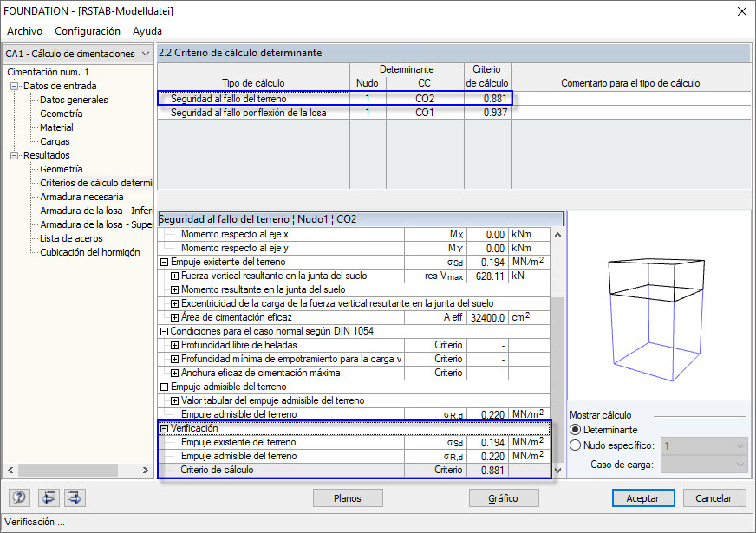Click the Planos button
The height and width of the screenshot is (533, 756).
click(x=348, y=497)
